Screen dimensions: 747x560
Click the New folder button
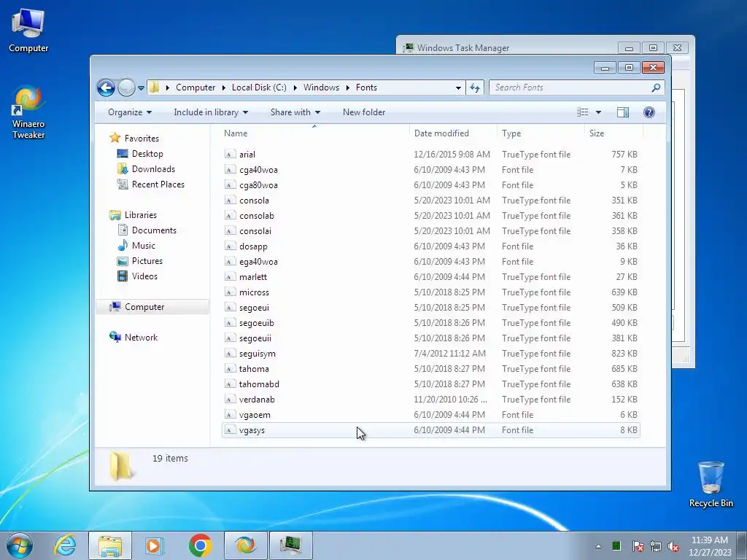click(364, 112)
